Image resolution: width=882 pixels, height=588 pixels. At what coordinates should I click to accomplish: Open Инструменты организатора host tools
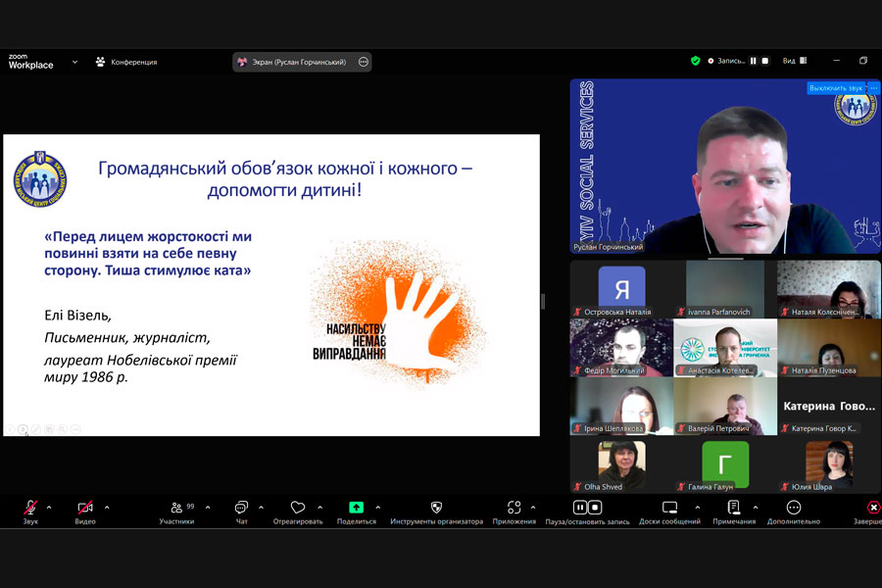click(x=436, y=512)
